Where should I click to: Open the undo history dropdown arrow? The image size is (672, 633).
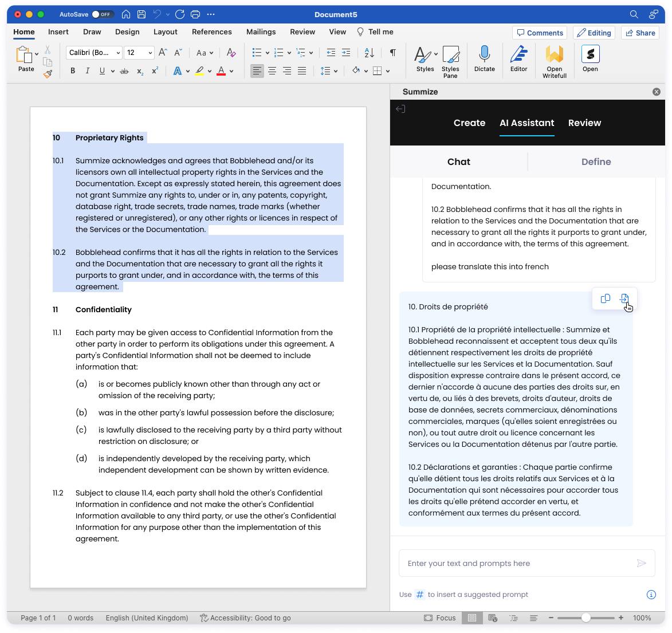pos(168,14)
